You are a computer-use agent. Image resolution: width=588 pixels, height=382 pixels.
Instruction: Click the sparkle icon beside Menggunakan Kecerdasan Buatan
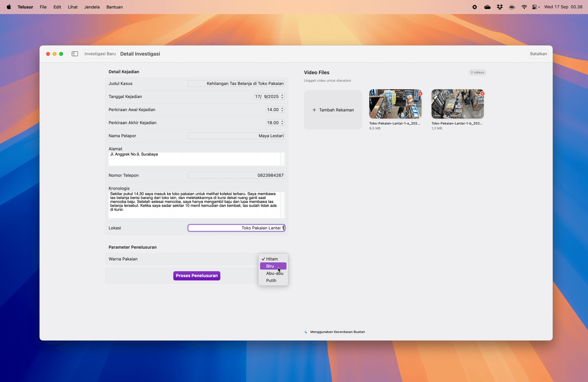point(306,332)
